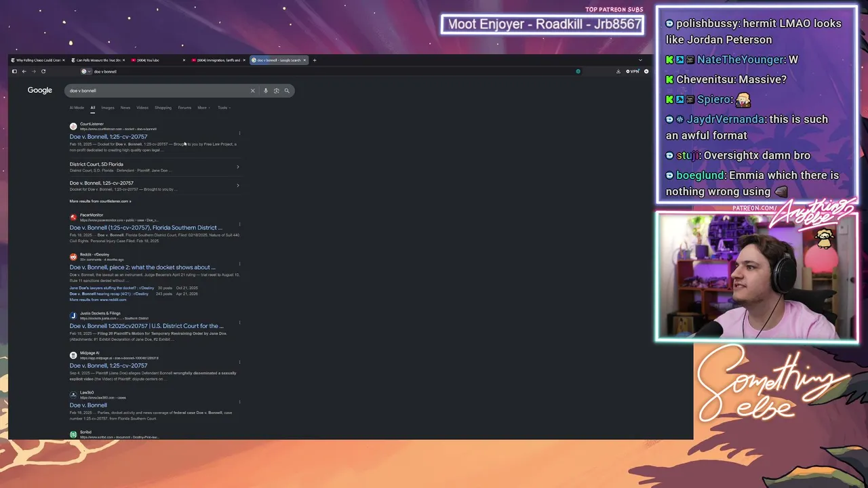This screenshot has height=488, width=868.
Task: Open Reddit 'piece 2: what the docket shows' result
Action: pyautogui.click(x=142, y=267)
